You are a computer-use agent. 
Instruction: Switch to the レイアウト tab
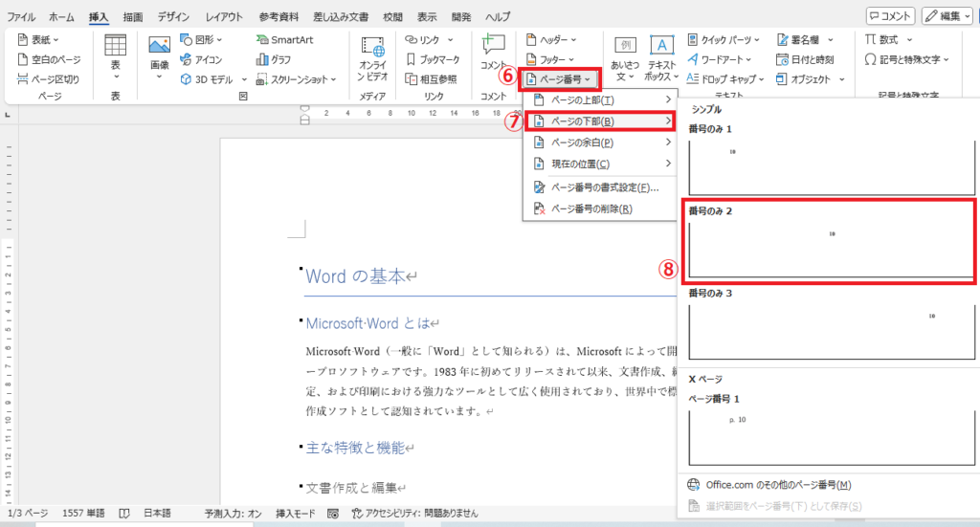coord(224,17)
